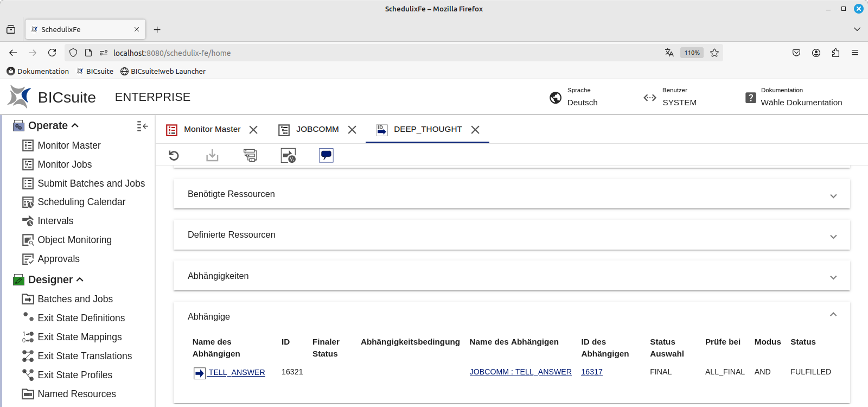Open the TELL_ANSWER dependent link
The width and height of the screenshot is (868, 407).
click(237, 372)
